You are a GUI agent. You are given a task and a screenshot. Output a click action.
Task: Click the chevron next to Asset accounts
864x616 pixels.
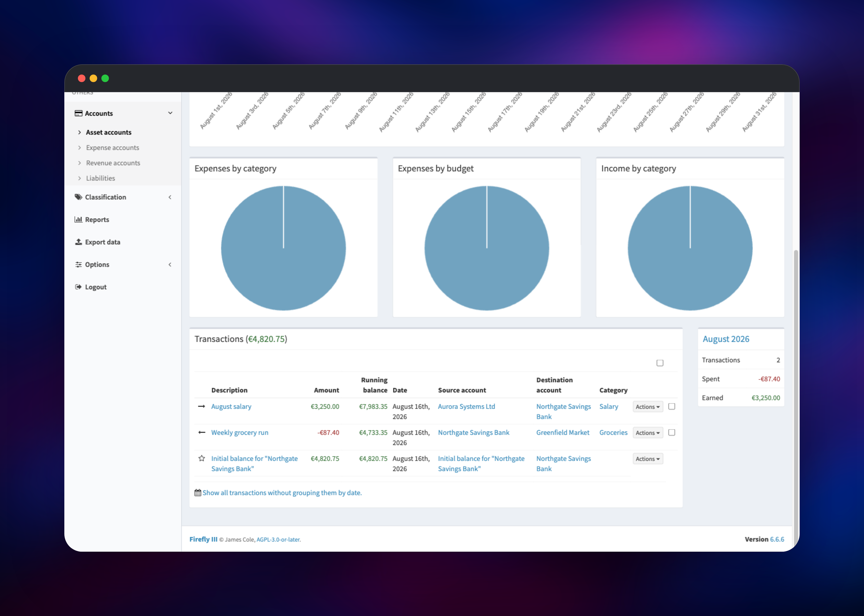pos(79,132)
